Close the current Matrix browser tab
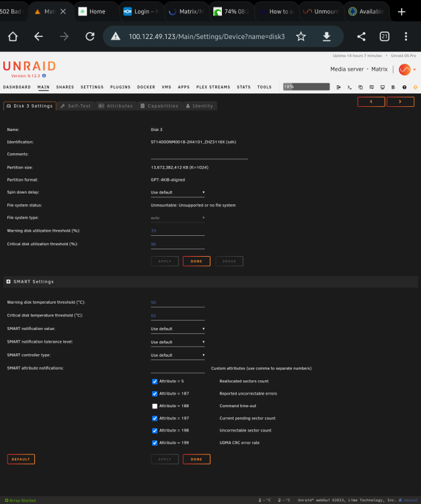Screen dimensions: 421x504 63,11
